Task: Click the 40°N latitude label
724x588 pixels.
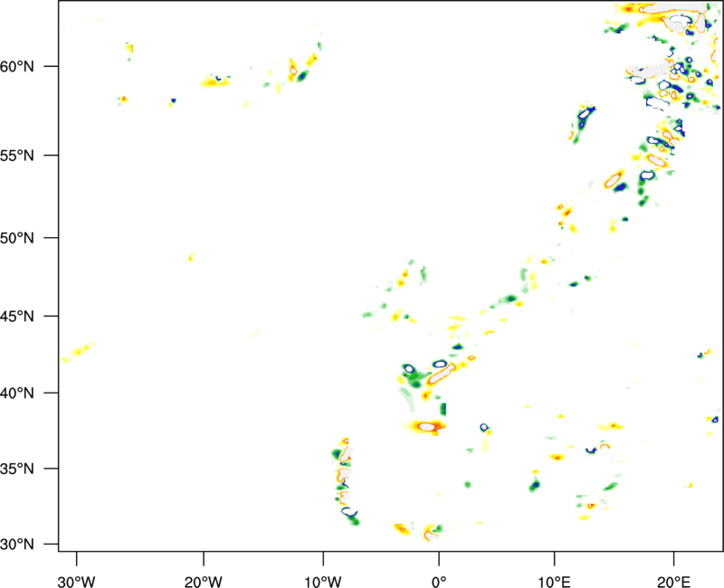Action: (x=17, y=394)
